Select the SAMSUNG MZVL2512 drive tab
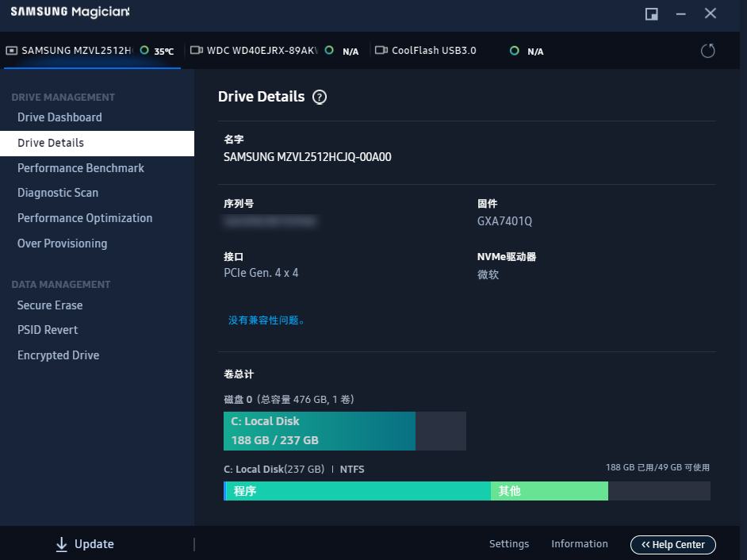The width and height of the screenshot is (747, 560). (93, 51)
